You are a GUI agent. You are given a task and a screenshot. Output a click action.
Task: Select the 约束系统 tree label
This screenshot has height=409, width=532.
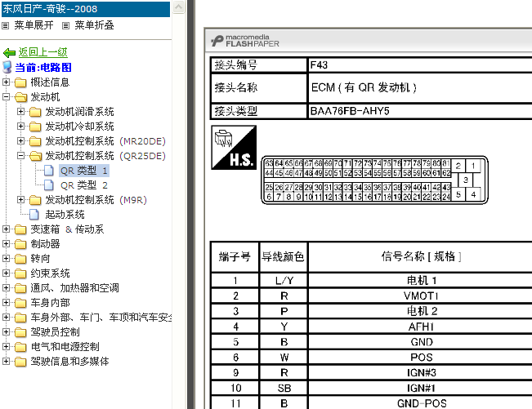tap(50, 273)
